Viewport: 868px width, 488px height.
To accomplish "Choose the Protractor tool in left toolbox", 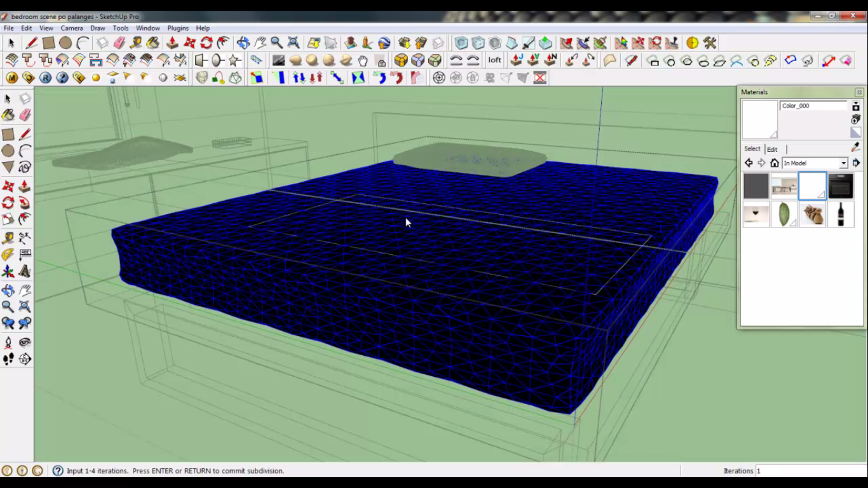I will [8, 255].
